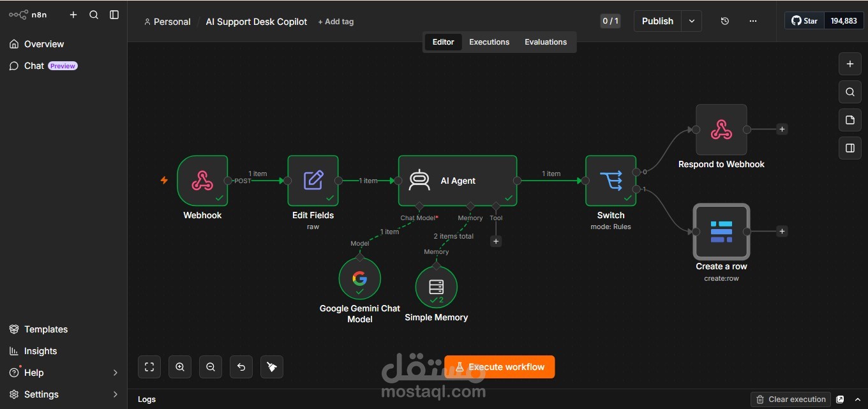Click the n8n logo
Image resolution: width=868 pixels, height=409 pixels.
[x=27, y=15]
